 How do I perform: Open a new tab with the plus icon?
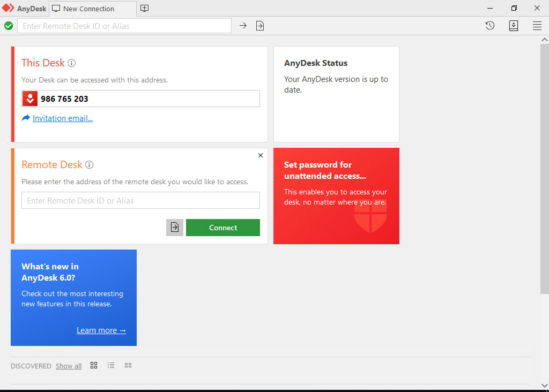coord(144,9)
